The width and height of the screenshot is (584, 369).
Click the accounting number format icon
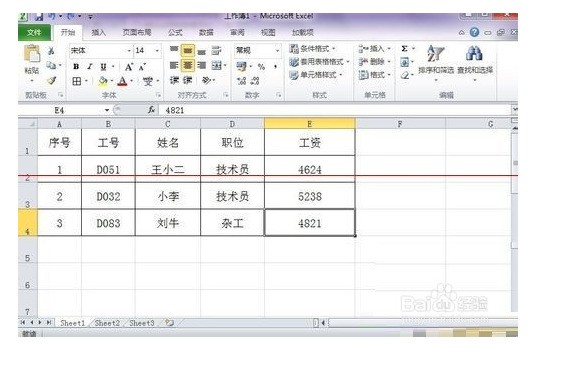(241, 67)
